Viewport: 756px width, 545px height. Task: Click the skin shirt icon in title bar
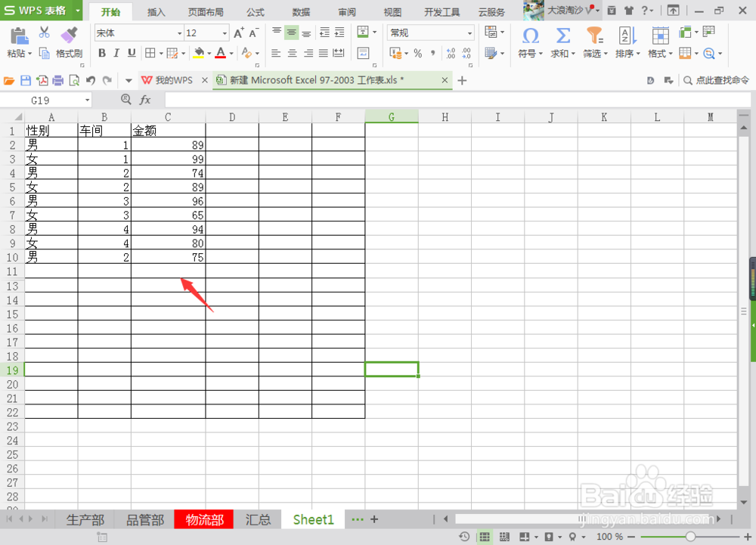pos(629,10)
